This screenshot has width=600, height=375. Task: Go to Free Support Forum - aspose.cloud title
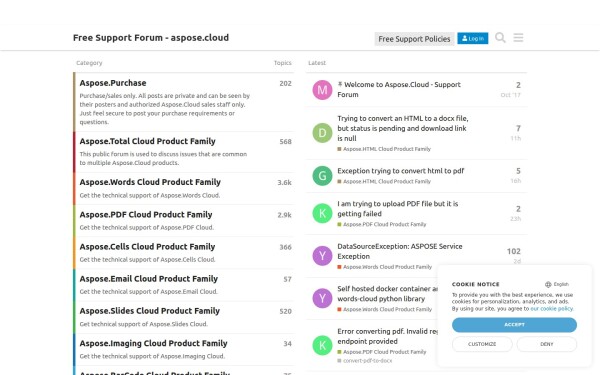click(151, 38)
